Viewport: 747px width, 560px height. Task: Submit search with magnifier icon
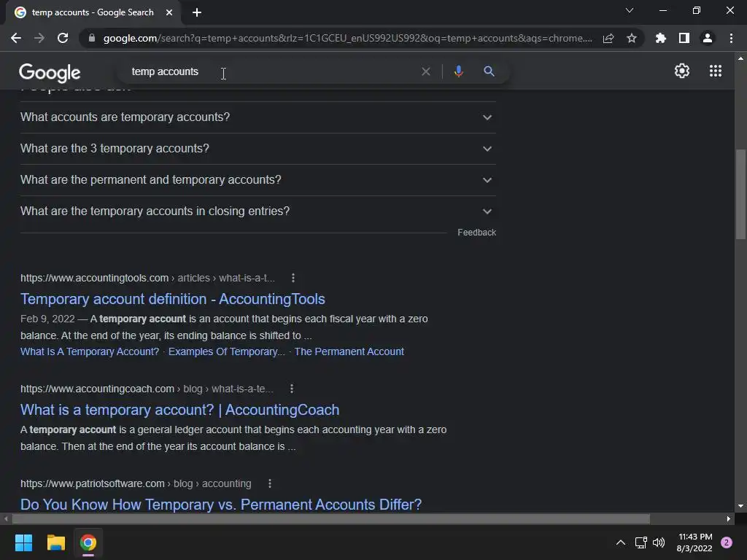[x=489, y=71]
